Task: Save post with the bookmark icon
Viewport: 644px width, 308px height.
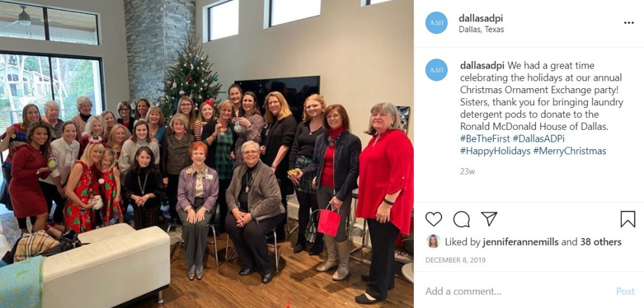Action: pyautogui.click(x=628, y=219)
